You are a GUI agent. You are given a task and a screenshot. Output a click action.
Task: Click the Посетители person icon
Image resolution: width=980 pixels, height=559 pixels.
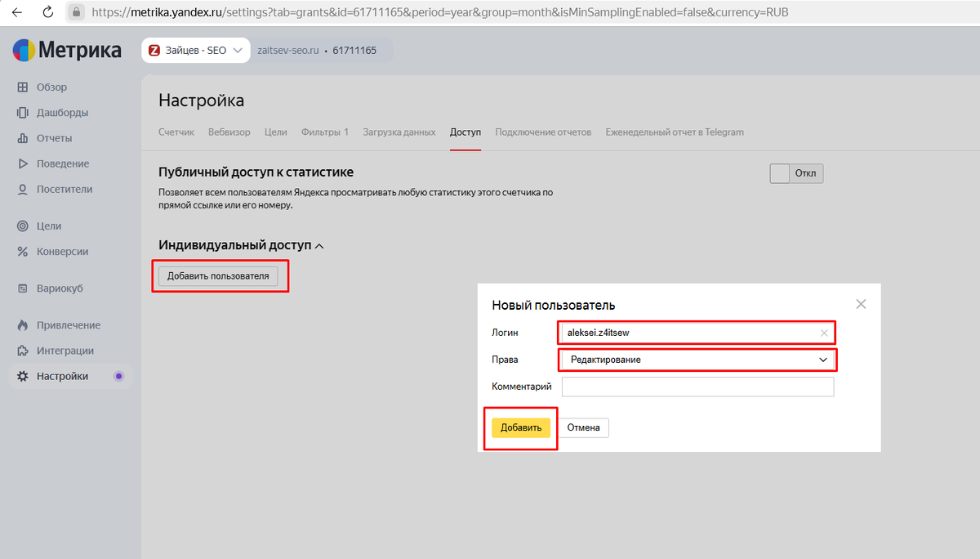pyautogui.click(x=23, y=189)
